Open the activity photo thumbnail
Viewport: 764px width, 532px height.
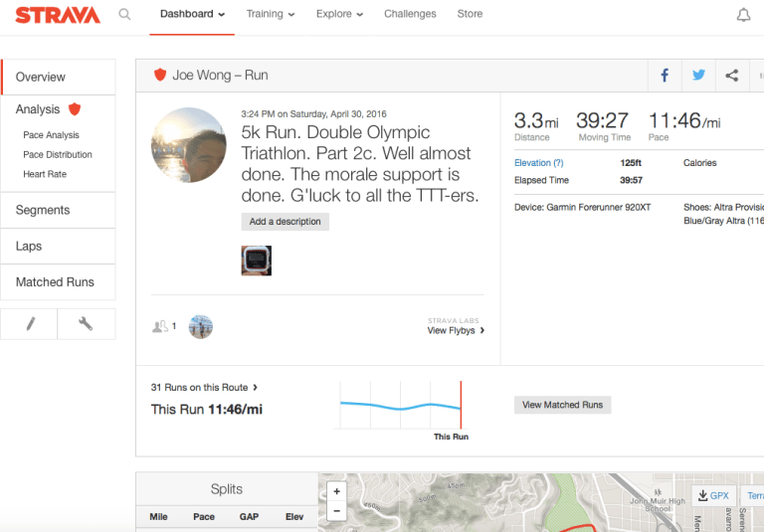[x=257, y=261]
